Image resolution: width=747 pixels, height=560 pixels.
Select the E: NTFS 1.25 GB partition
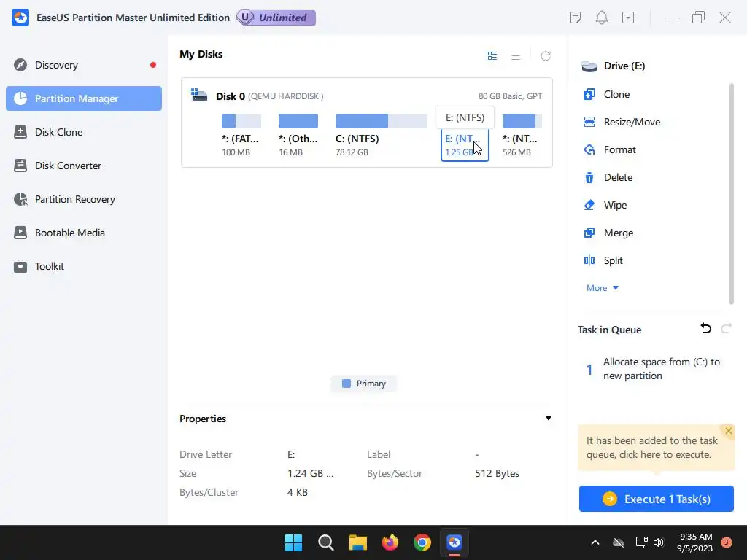[465, 145]
